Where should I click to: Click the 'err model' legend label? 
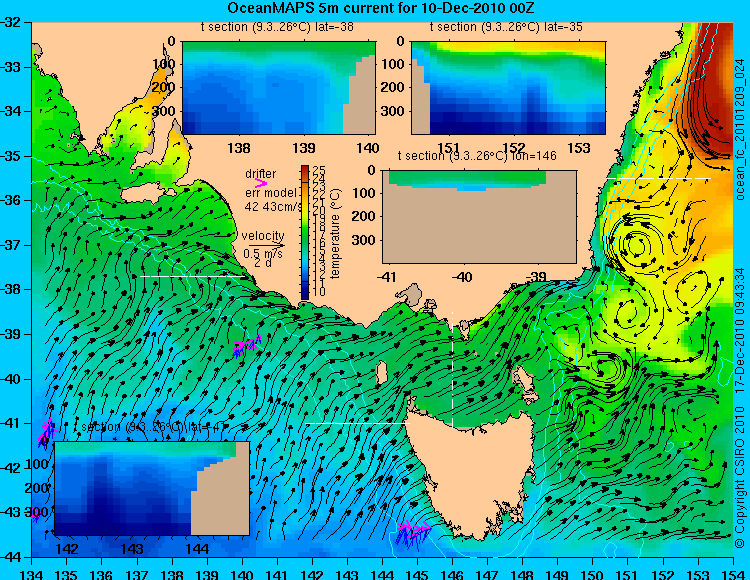coord(271,193)
